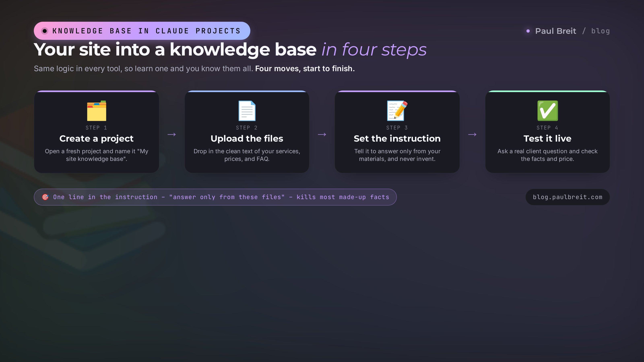644x362 pixels.
Task: Click the STEP 3 label
Action: point(397,128)
